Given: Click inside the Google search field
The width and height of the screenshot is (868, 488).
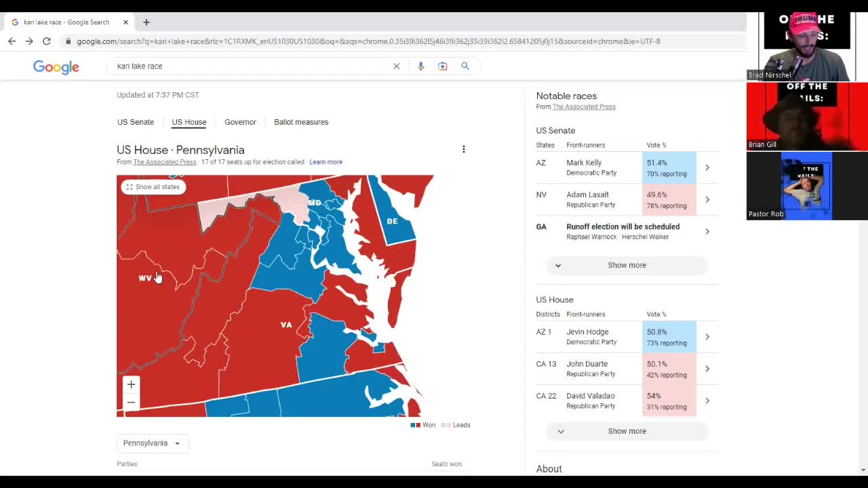Looking at the screenshot, I should click(251, 66).
